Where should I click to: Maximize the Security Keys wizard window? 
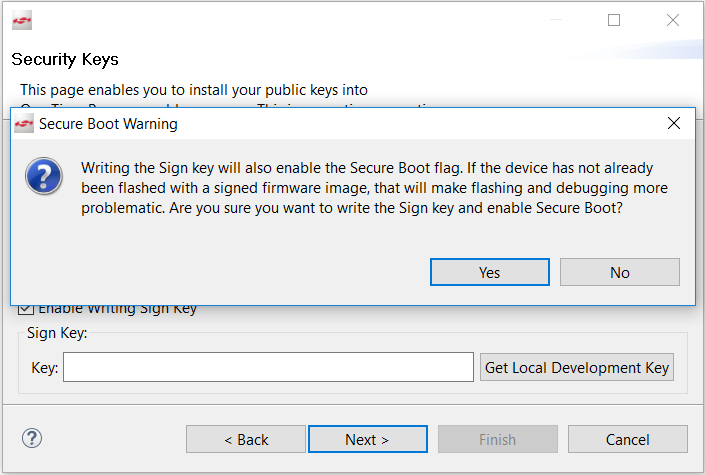click(x=614, y=20)
